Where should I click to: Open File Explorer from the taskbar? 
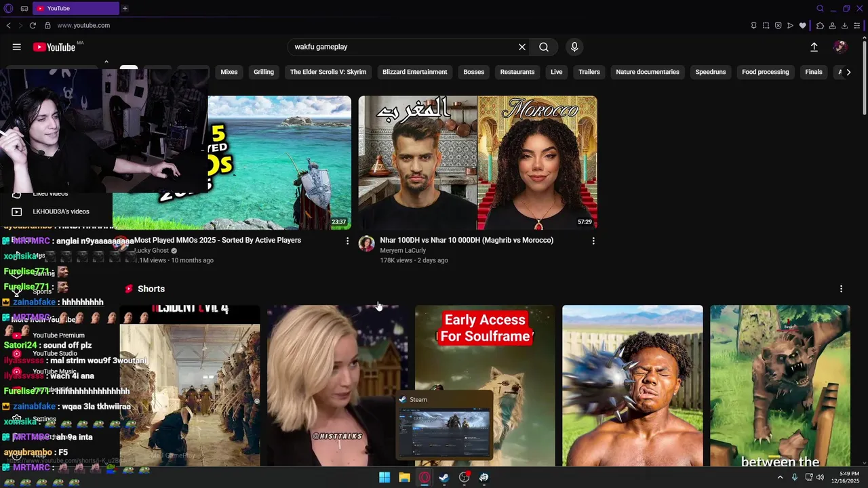[x=404, y=477]
